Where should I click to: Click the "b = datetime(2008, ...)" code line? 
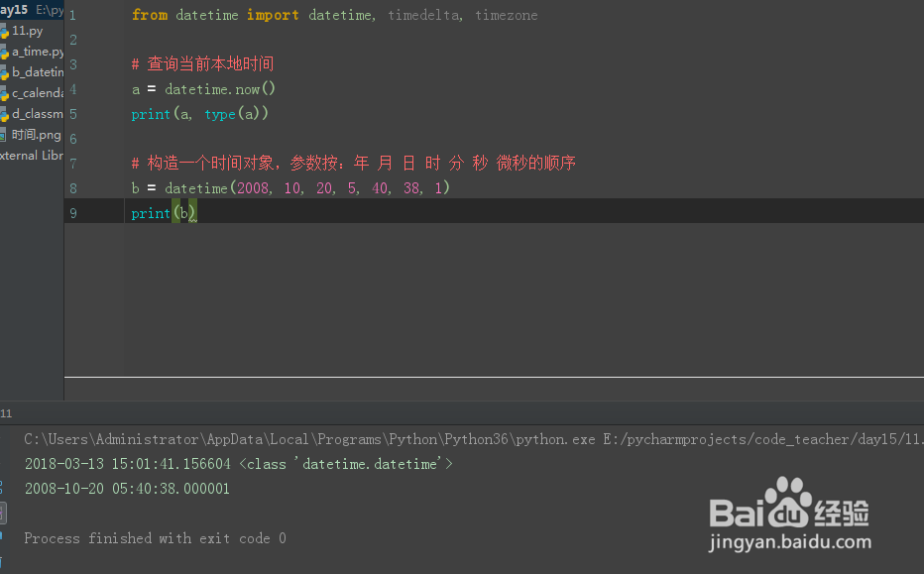(x=290, y=188)
